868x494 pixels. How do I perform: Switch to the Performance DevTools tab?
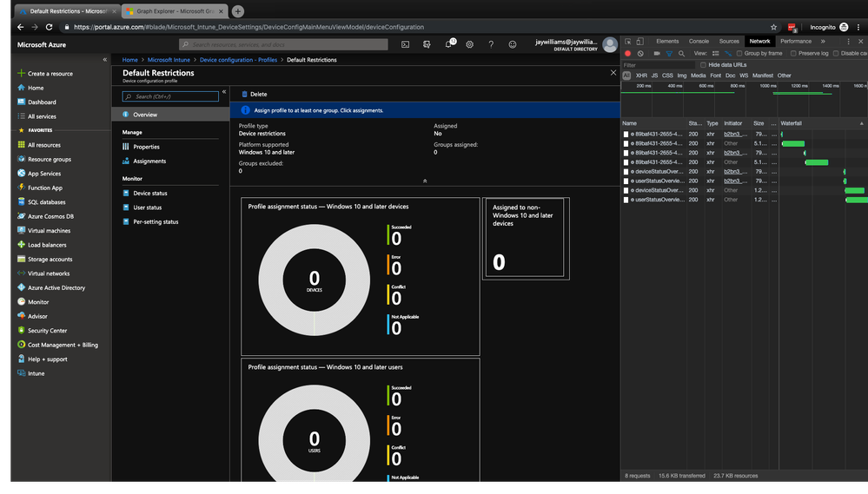(x=796, y=42)
